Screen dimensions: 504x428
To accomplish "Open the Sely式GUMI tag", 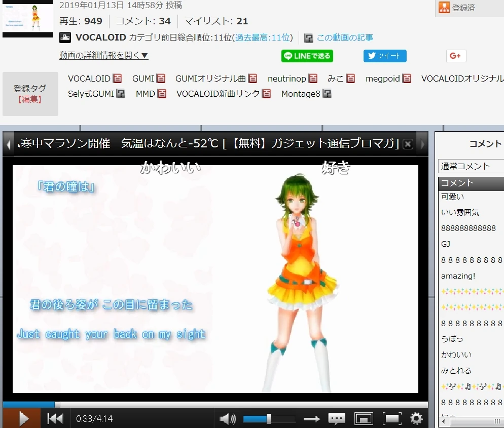I will (x=91, y=94).
